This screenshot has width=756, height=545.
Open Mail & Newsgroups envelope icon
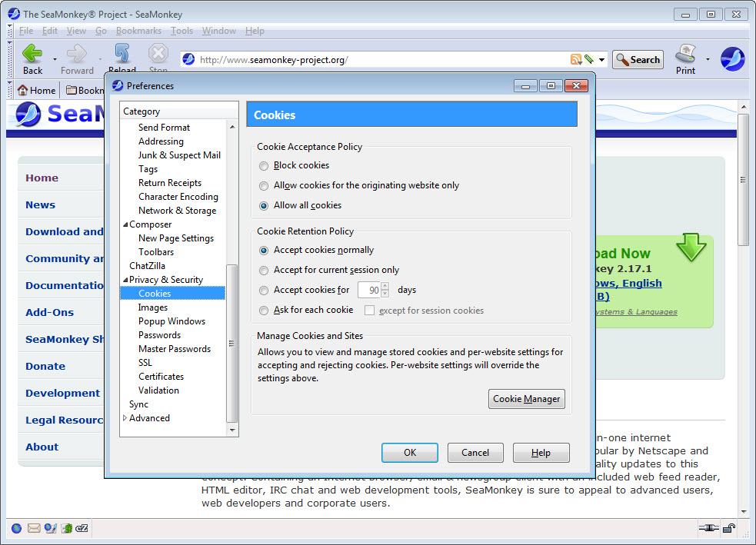(34, 529)
